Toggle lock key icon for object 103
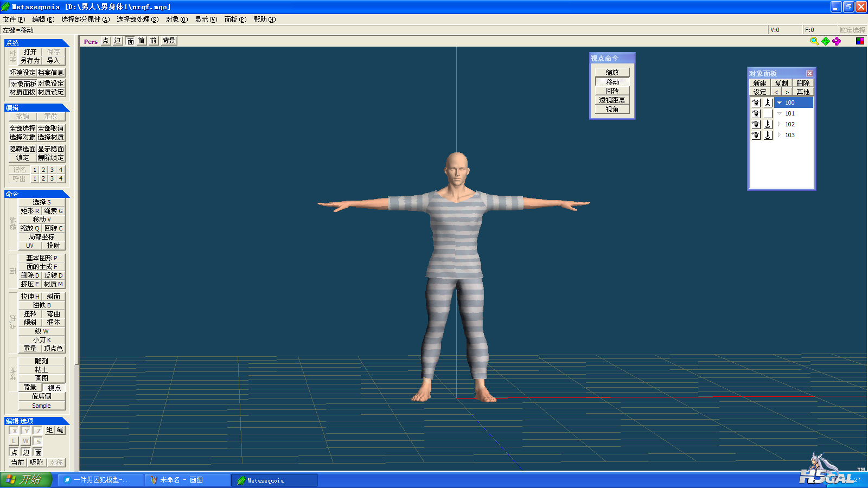This screenshot has width=868, height=488. [768, 135]
